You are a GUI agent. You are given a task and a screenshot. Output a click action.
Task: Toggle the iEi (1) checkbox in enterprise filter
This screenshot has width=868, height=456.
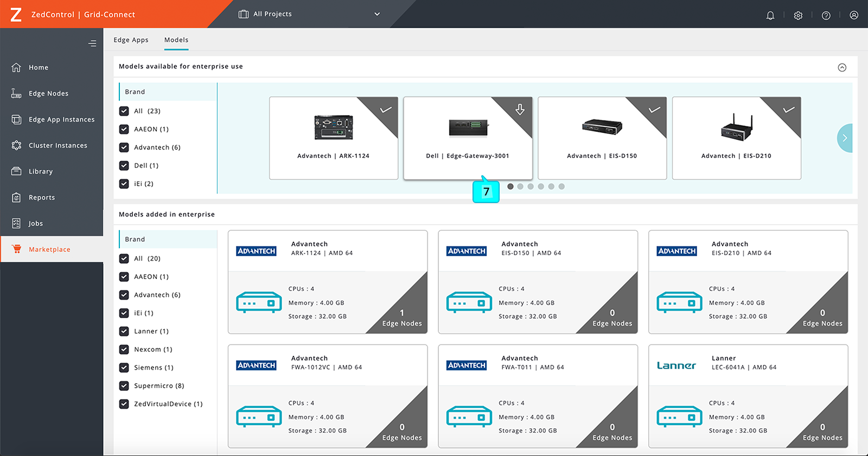[x=124, y=313]
